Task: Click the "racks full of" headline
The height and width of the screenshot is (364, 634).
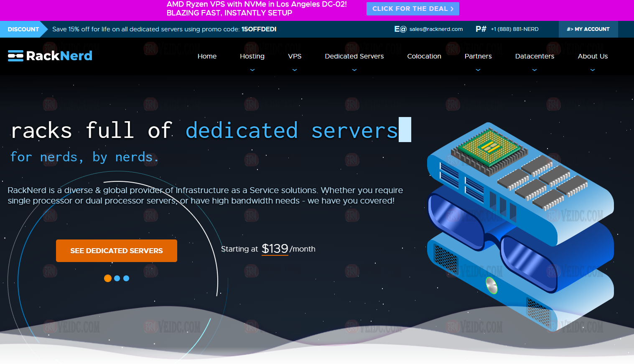Action: click(91, 130)
